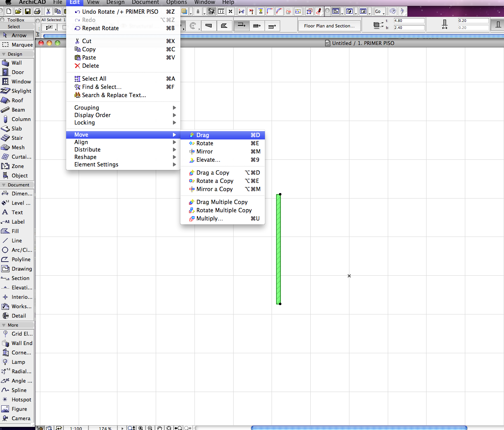Select the Camera tool
The image size is (504, 430).
coord(17,418)
